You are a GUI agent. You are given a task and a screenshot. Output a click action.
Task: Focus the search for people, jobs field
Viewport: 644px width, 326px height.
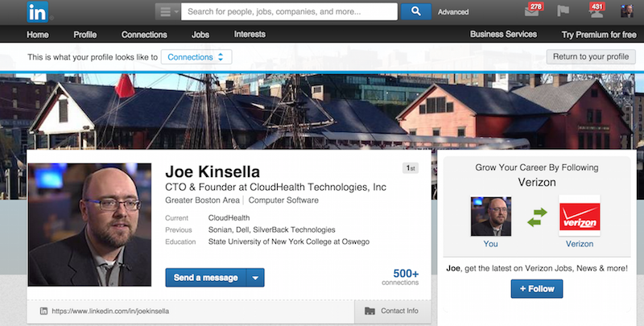pyautogui.click(x=289, y=12)
